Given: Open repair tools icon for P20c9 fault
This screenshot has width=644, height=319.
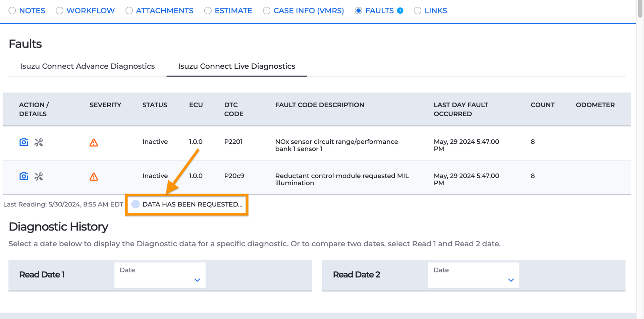Looking at the screenshot, I should (x=39, y=177).
